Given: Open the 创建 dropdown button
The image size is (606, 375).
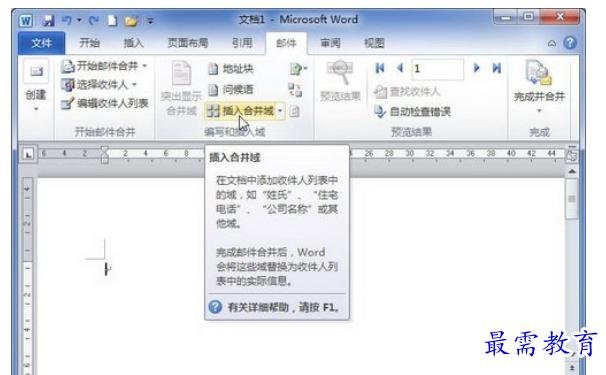Looking at the screenshot, I should (36, 87).
